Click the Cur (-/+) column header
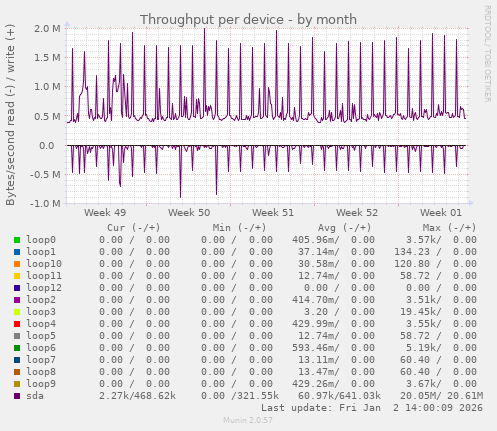 (x=134, y=228)
